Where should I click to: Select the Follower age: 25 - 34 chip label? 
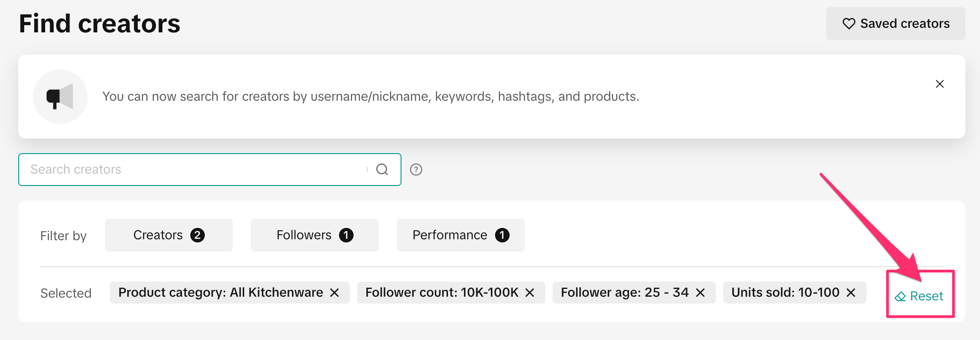(x=624, y=293)
